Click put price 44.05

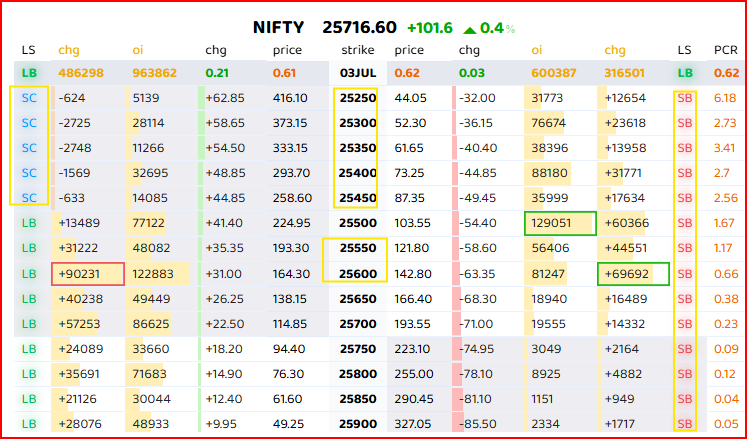410,98
